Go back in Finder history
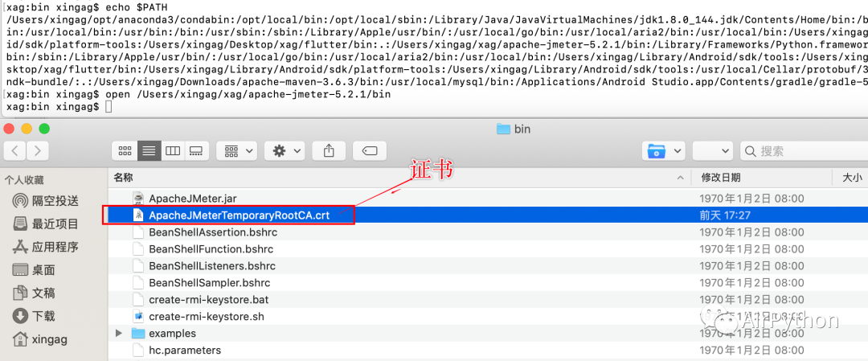 15,150
